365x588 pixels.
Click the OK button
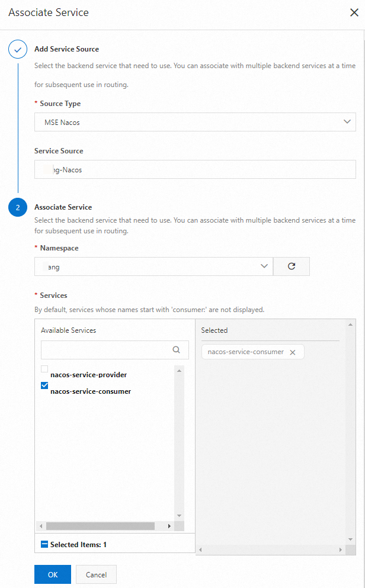[x=53, y=574]
